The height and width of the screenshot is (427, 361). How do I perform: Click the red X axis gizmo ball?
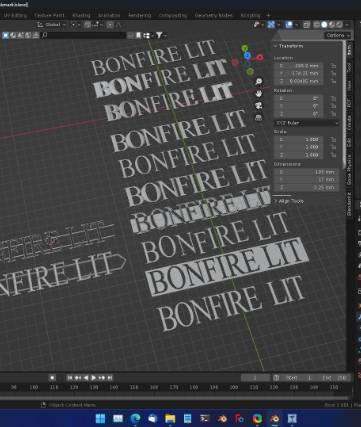tap(259, 58)
